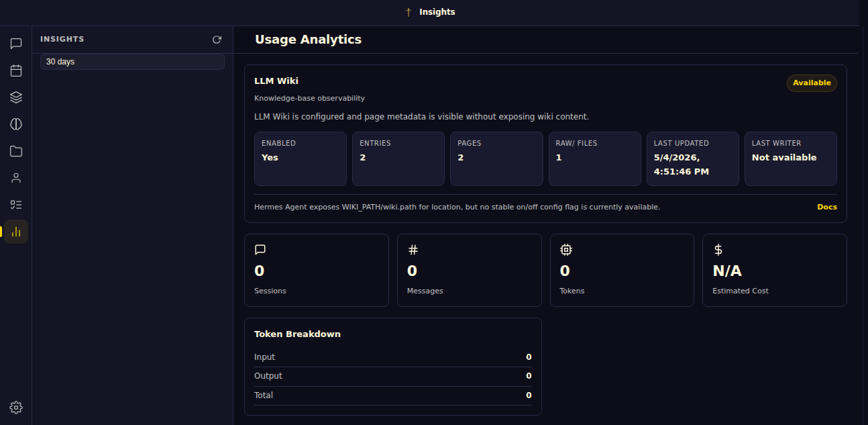Click the Available status badge

coord(812,83)
